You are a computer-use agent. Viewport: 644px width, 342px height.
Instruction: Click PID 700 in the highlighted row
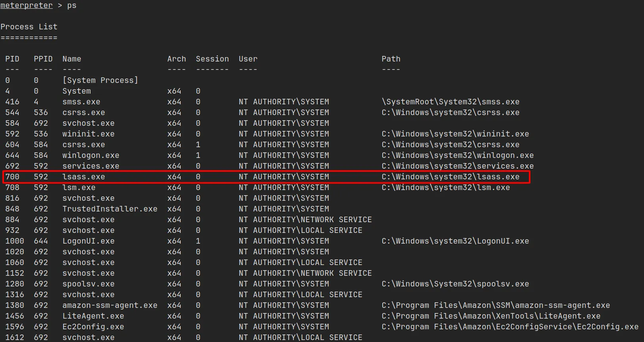(12, 177)
